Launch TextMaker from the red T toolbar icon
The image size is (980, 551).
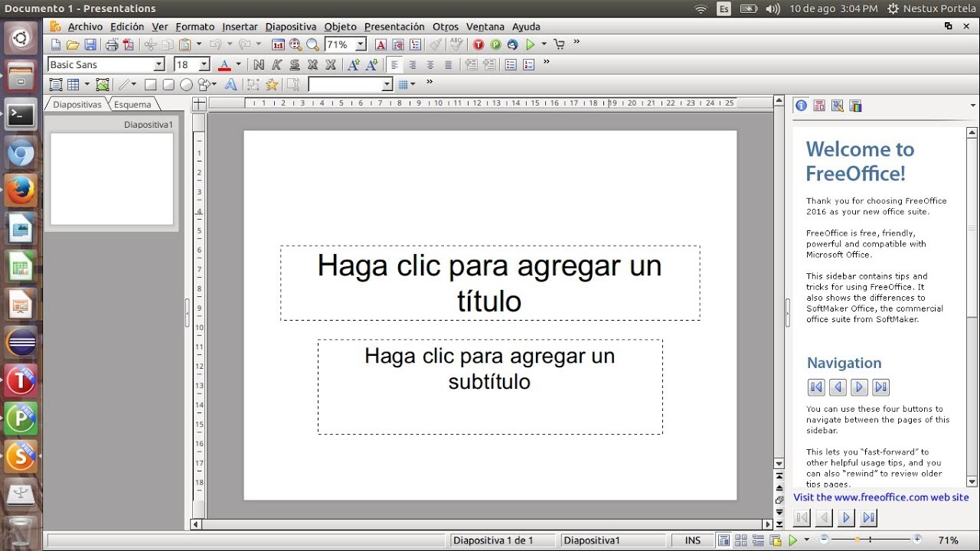pos(479,44)
